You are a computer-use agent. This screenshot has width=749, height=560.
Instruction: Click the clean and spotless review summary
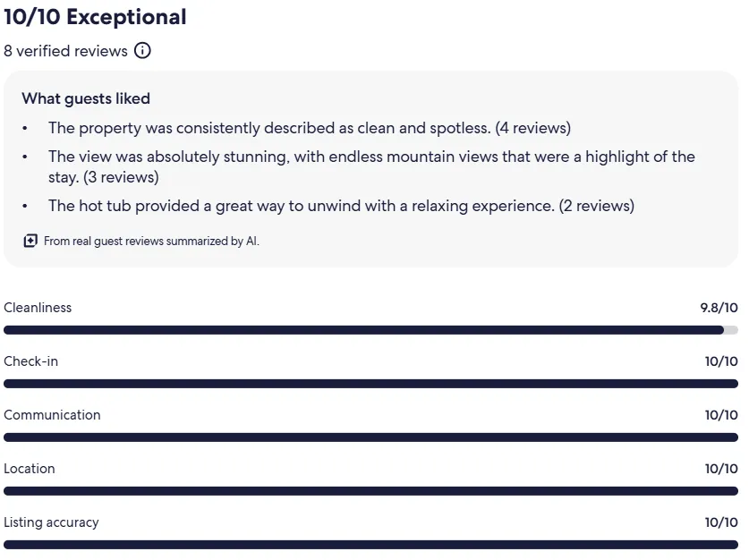[309, 128]
